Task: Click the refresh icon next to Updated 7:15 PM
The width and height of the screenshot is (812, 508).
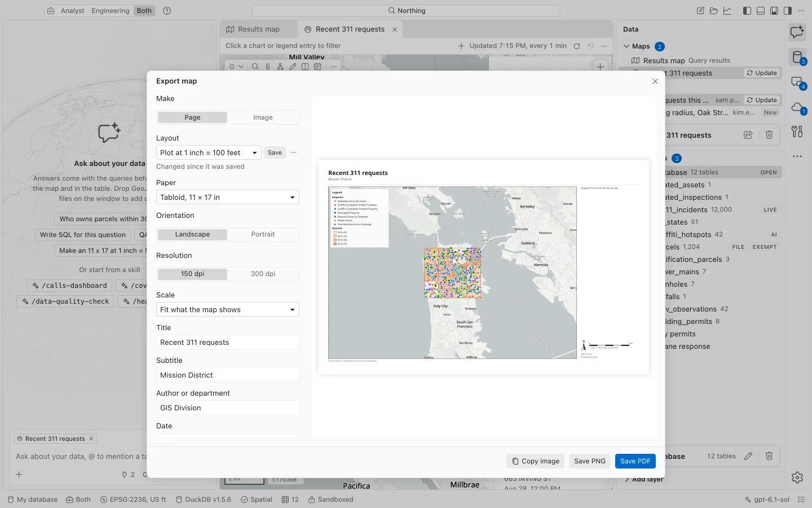Action: point(577,46)
